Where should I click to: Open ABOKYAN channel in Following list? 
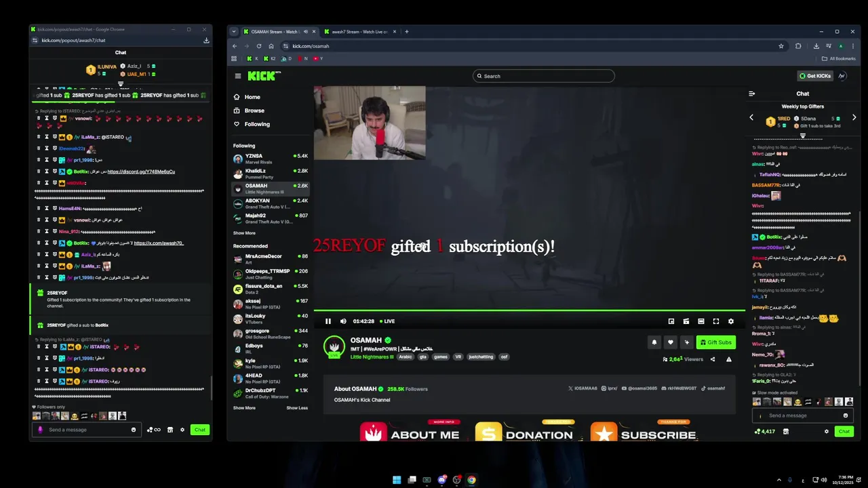coord(271,203)
